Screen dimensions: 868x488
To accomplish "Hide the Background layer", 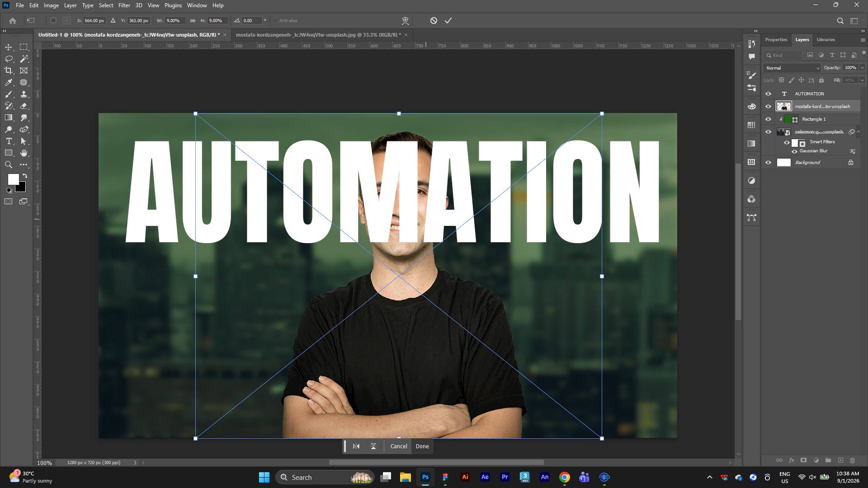I will click(768, 163).
